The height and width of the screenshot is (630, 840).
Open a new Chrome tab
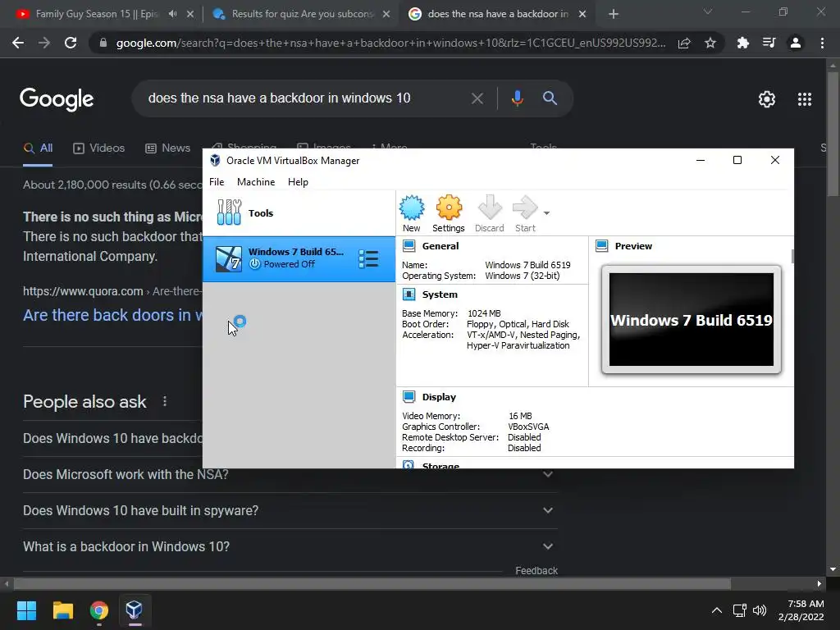point(614,15)
